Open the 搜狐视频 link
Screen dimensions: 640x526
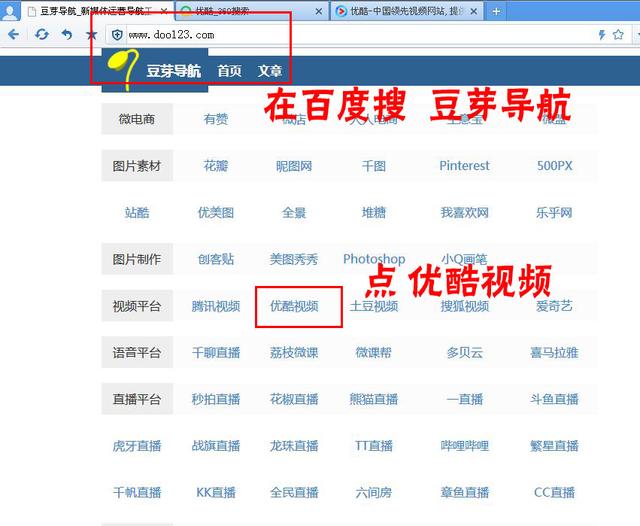pyautogui.click(x=464, y=306)
